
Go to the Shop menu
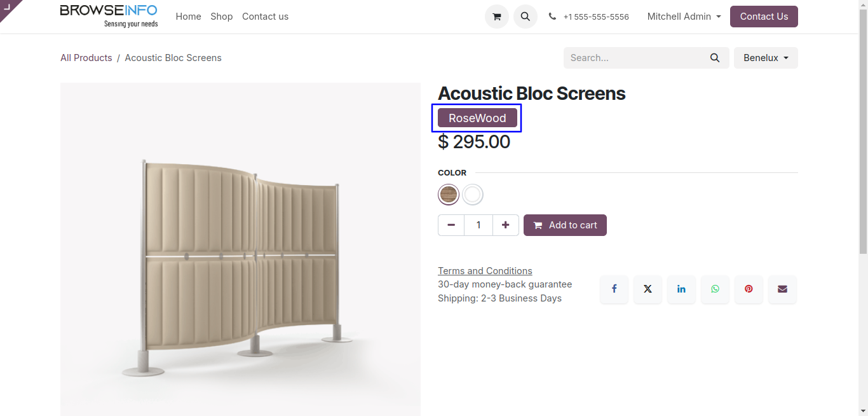pos(222,17)
